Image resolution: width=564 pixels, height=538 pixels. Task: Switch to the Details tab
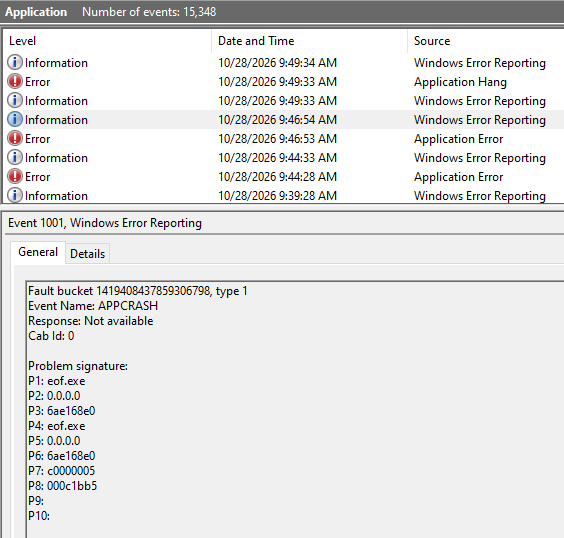pyautogui.click(x=87, y=254)
